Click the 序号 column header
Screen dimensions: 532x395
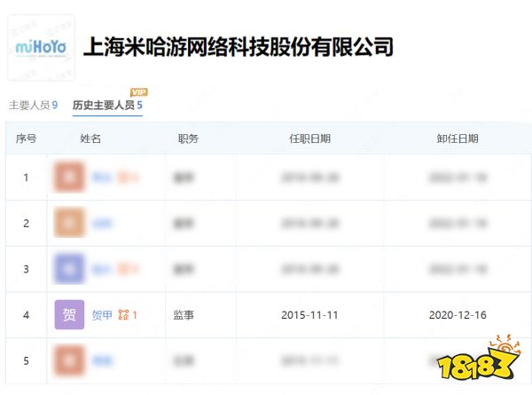pos(26,138)
